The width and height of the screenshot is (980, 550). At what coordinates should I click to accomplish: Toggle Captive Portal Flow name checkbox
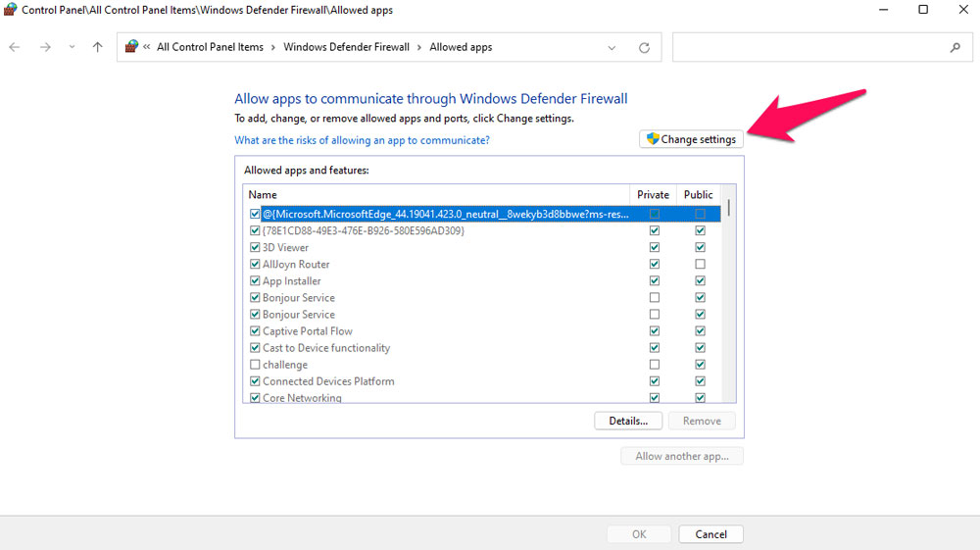coord(255,331)
